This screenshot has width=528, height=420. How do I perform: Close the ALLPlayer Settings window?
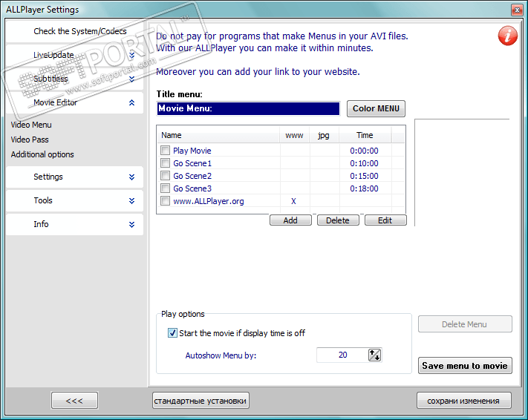(517, 10)
